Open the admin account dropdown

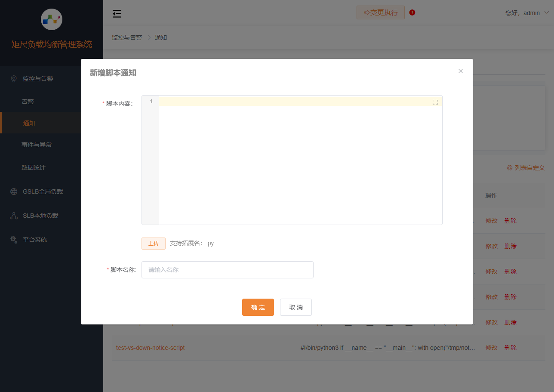[x=527, y=13]
